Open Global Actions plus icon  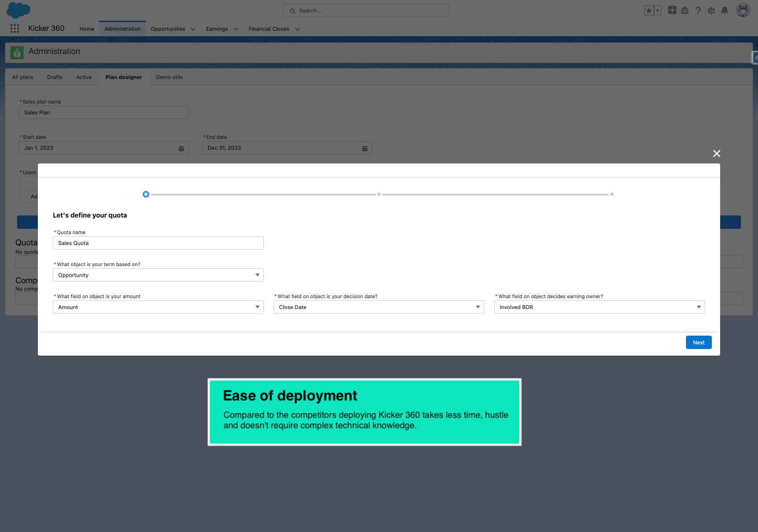point(672,10)
